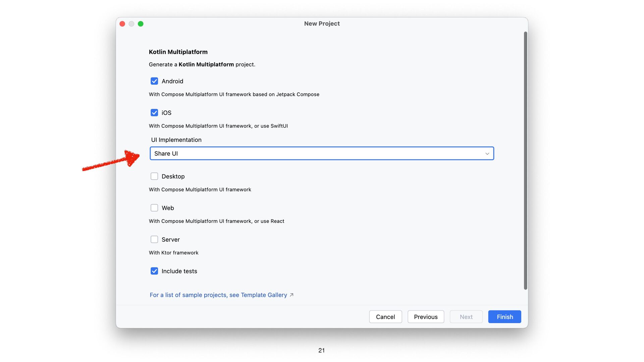Screen dimensions: 644x362
Task: Click the 'Generate a Kotlin Multiplatform project.' text
Action: (x=202, y=64)
